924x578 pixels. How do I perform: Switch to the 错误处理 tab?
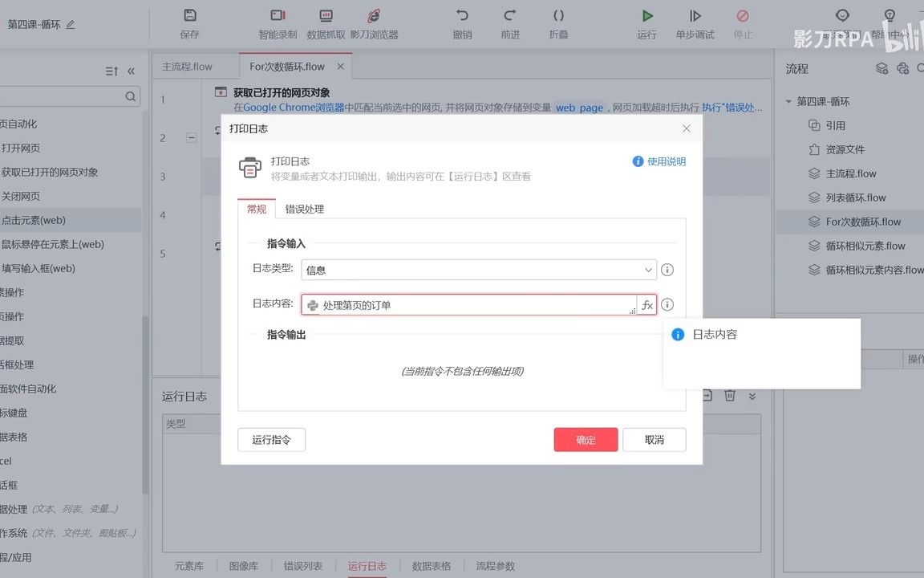coord(304,208)
